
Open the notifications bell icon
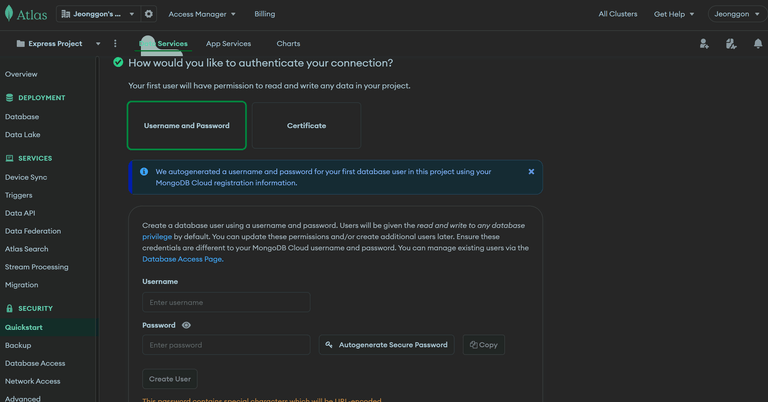point(758,44)
